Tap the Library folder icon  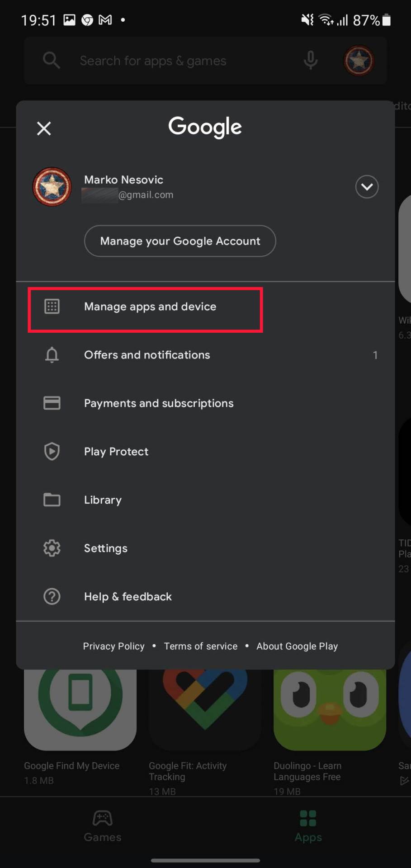click(x=52, y=500)
